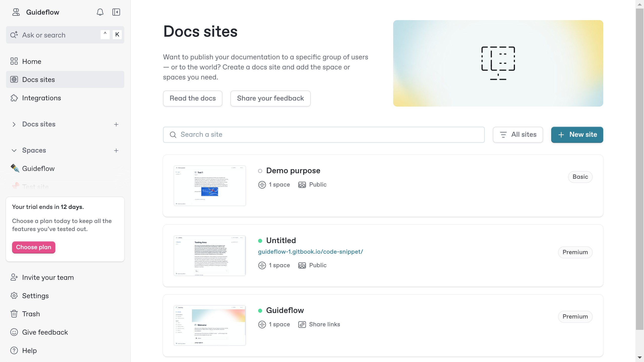This screenshot has height=362, width=644.
Task: Click the Share links icon on Guideflow site
Action: click(x=302, y=325)
